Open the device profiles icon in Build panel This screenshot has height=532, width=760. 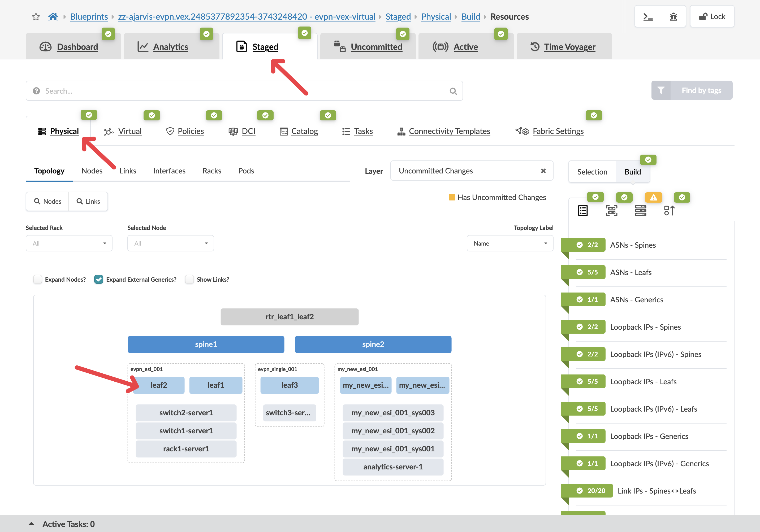point(611,210)
